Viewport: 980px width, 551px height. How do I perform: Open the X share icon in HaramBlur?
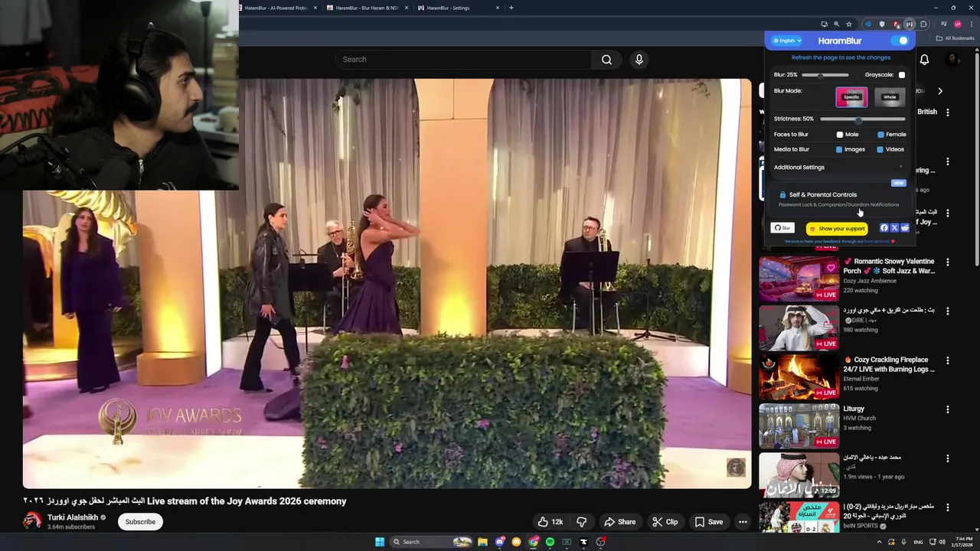[x=894, y=228]
